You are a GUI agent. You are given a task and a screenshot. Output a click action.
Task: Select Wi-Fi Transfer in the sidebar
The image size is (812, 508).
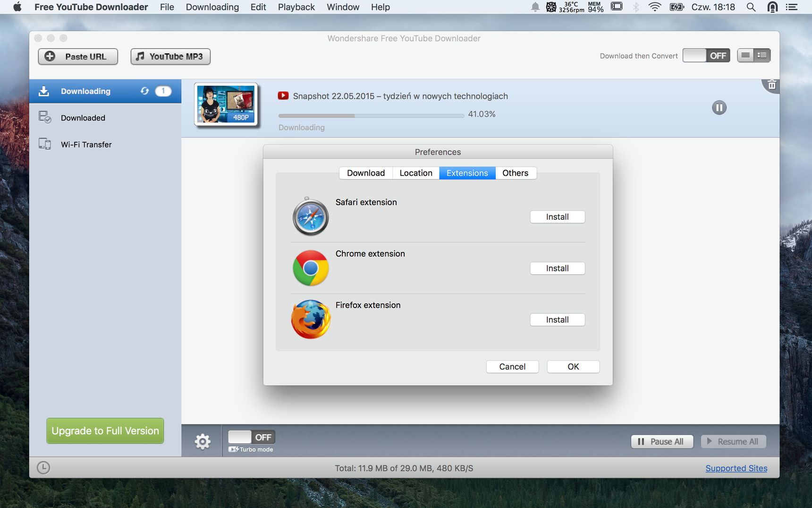pyautogui.click(x=105, y=145)
